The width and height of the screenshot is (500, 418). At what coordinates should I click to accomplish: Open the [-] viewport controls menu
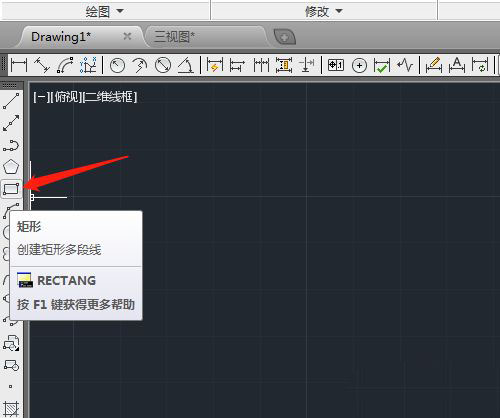(41, 97)
